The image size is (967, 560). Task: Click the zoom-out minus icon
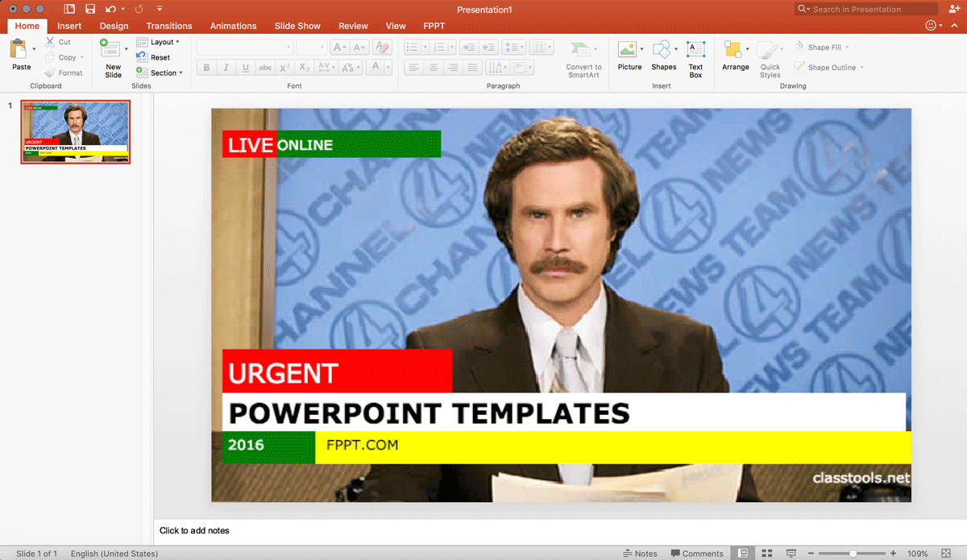[811, 554]
